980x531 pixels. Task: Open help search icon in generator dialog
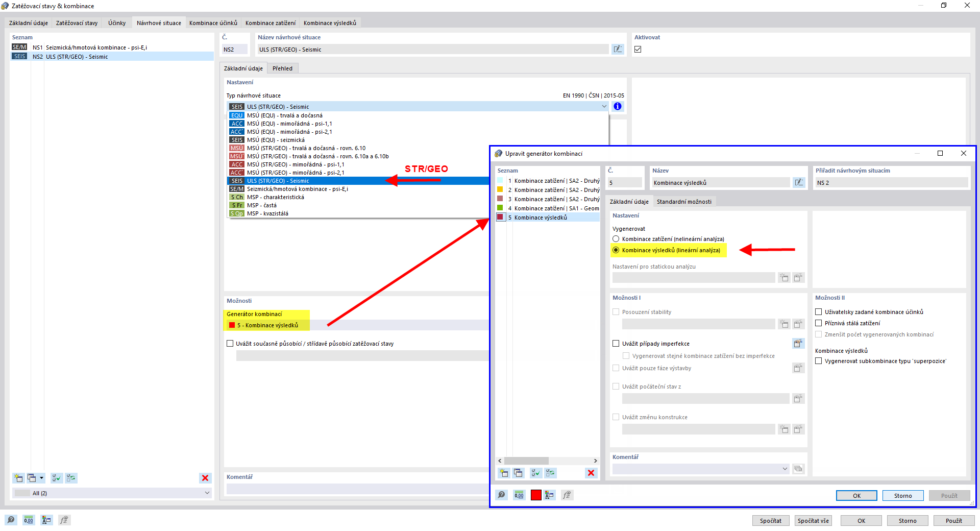point(502,495)
